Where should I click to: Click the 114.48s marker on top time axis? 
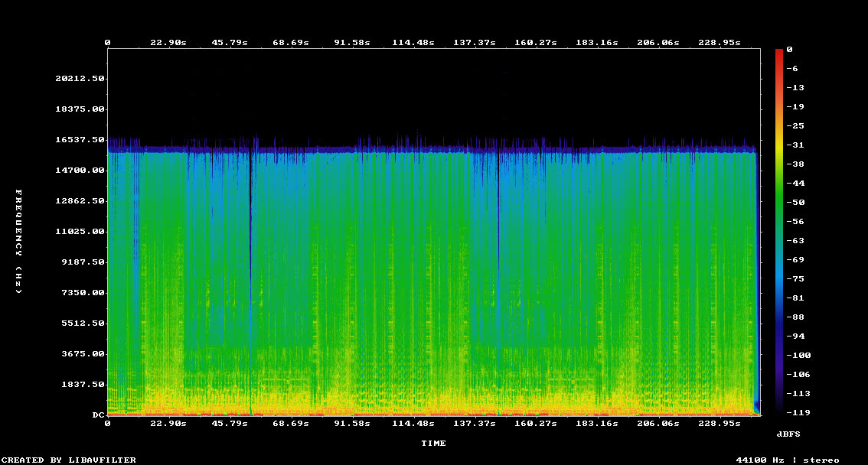413,43
